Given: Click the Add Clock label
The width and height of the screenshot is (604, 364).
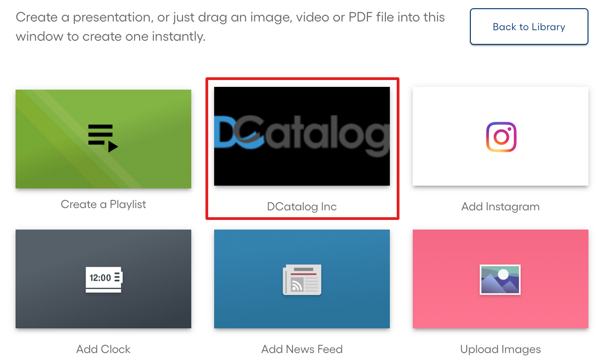Looking at the screenshot, I should click(x=103, y=349).
